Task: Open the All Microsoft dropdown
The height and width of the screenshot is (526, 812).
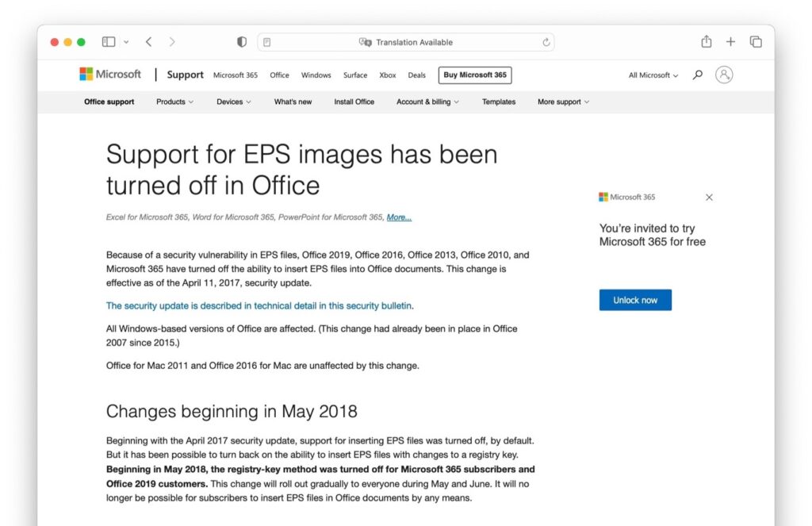Action: click(x=652, y=75)
